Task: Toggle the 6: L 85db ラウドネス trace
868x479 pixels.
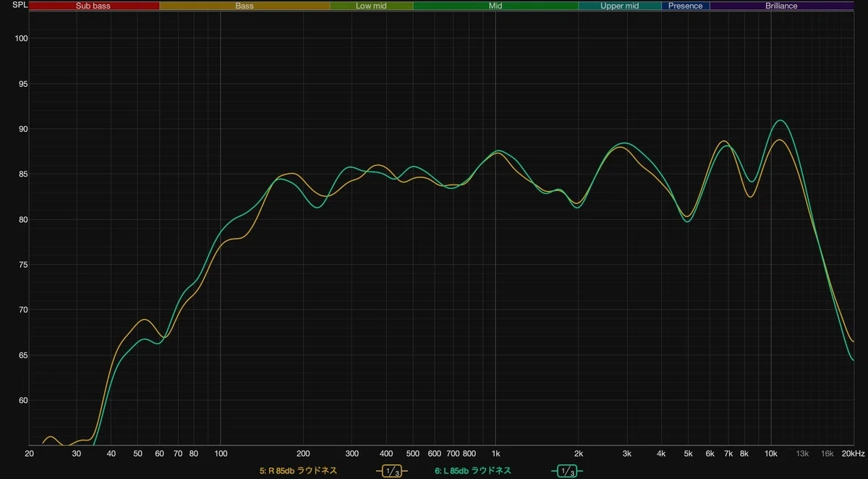Action: tap(473, 471)
